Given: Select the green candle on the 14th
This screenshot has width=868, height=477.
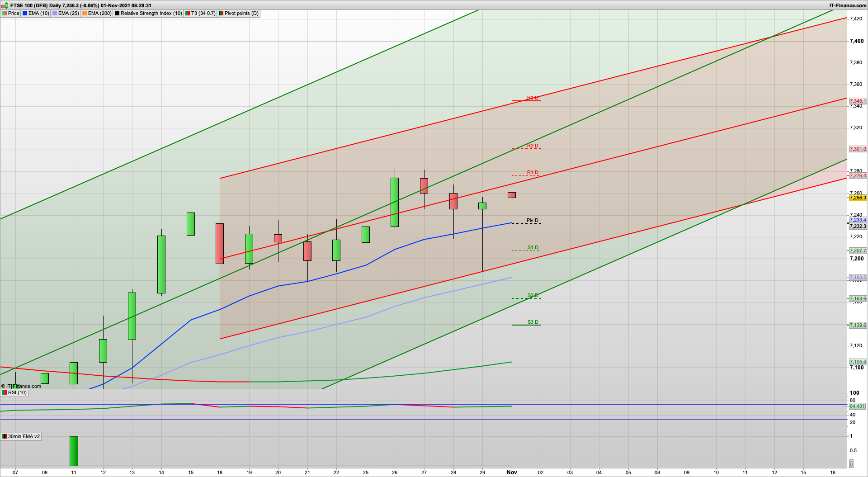Looking at the screenshot, I should (161, 264).
